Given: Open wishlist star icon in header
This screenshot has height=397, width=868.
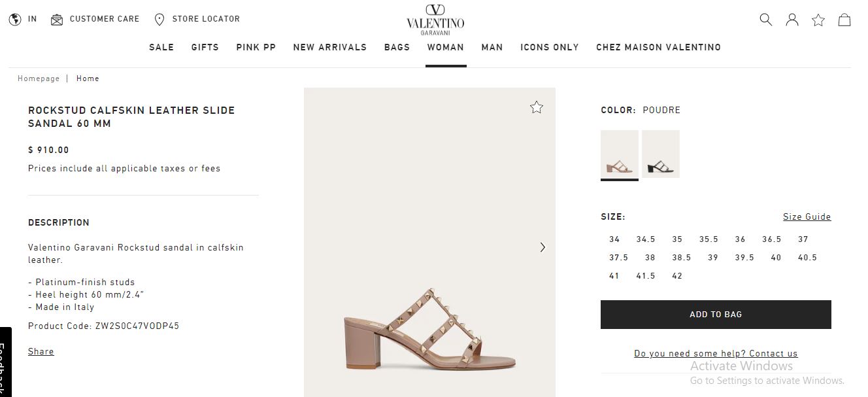Looking at the screenshot, I should click(x=818, y=20).
